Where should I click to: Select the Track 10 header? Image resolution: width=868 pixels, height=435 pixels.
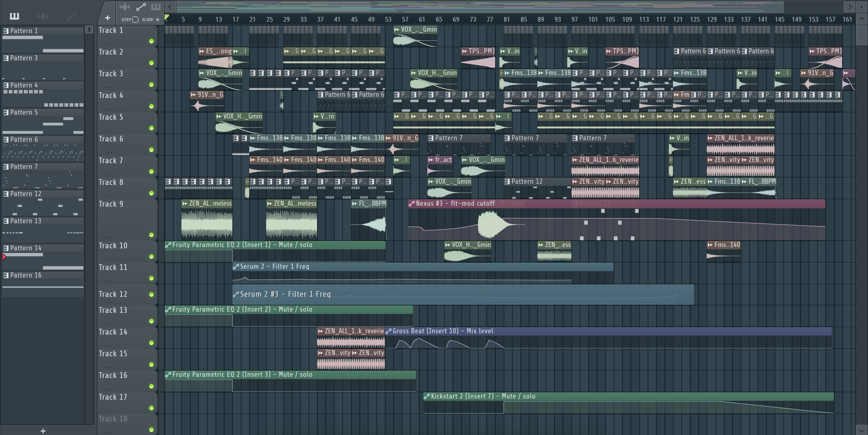[127, 251]
